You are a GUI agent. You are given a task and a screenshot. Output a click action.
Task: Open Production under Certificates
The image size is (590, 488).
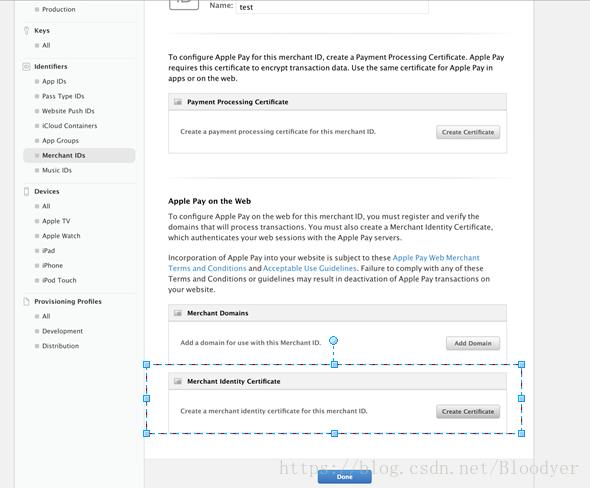(x=59, y=9)
